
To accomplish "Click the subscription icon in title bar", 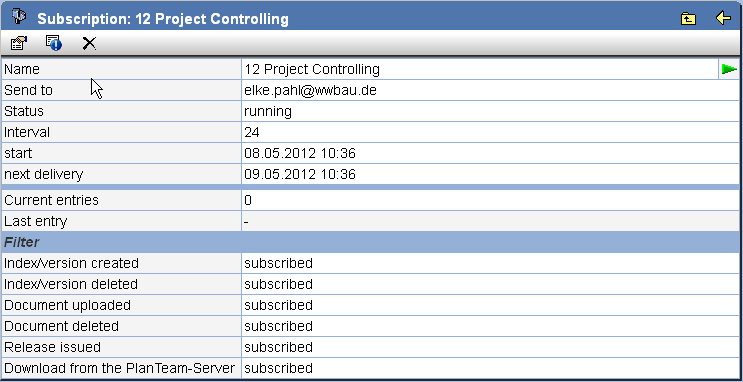I will tap(19, 17).
